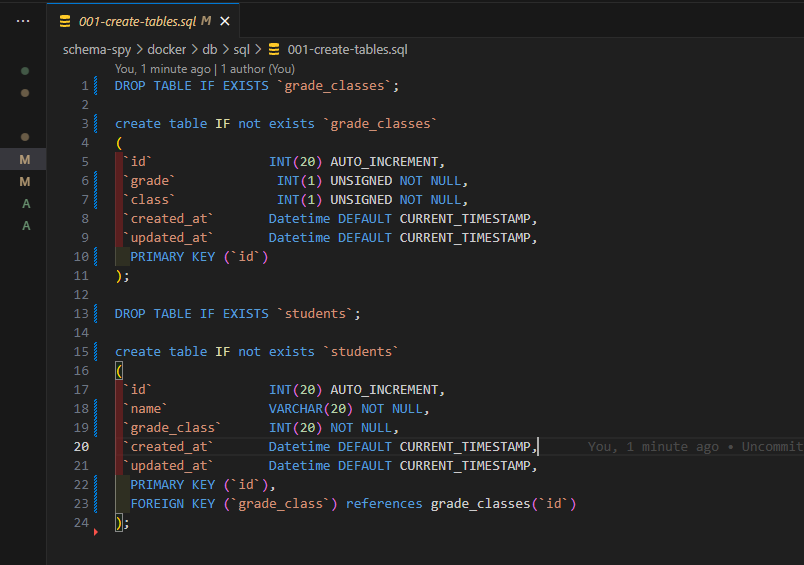Screen dimensions: 804x565
Task: Click '`students`' on line 15
Action: click(x=361, y=351)
